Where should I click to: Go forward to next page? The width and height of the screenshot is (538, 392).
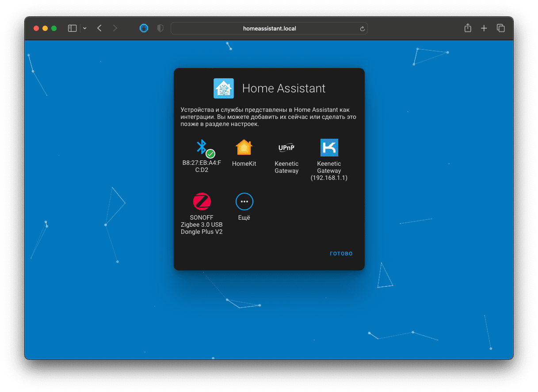115,28
